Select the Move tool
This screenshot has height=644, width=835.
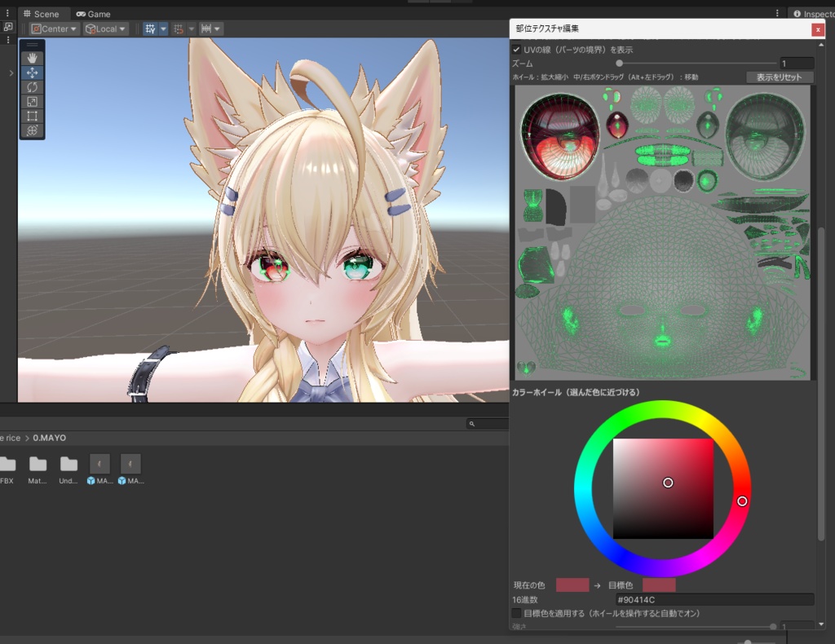(32, 73)
